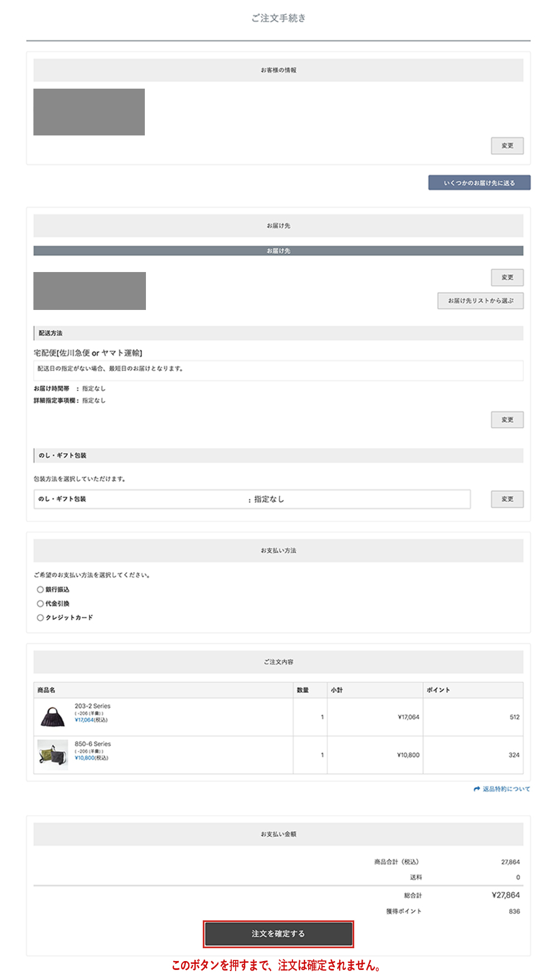This screenshot has width=557, height=980.
Task: Click 変更 in customer information section
Action: tap(507, 145)
